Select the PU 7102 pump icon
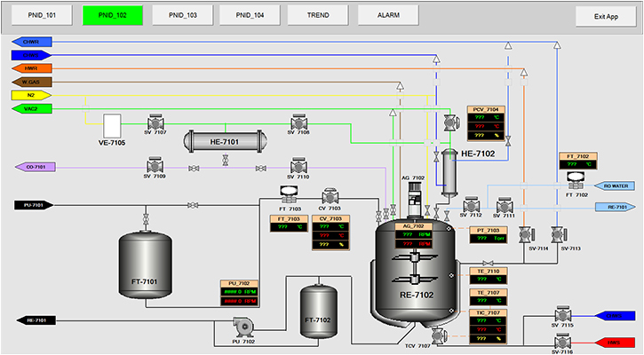644x355 pixels. 243,327
